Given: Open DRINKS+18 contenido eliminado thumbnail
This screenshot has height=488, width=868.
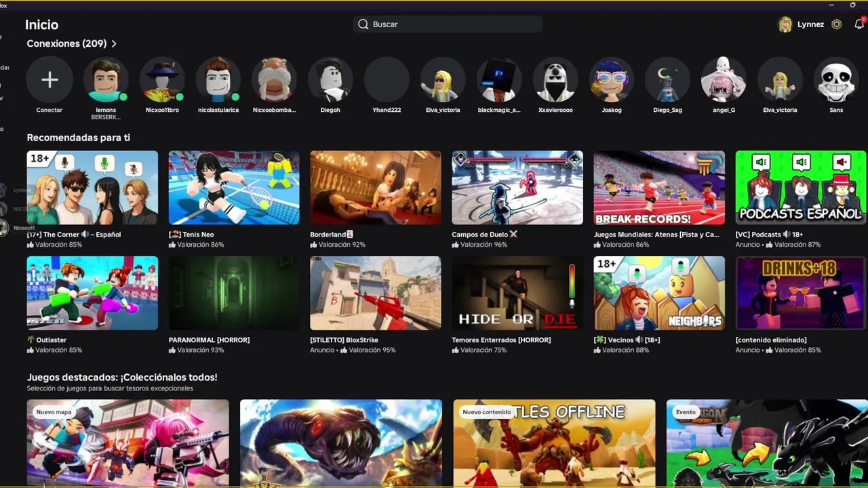Looking at the screenshot, I should pyautogui.click(x=801, y=293).
